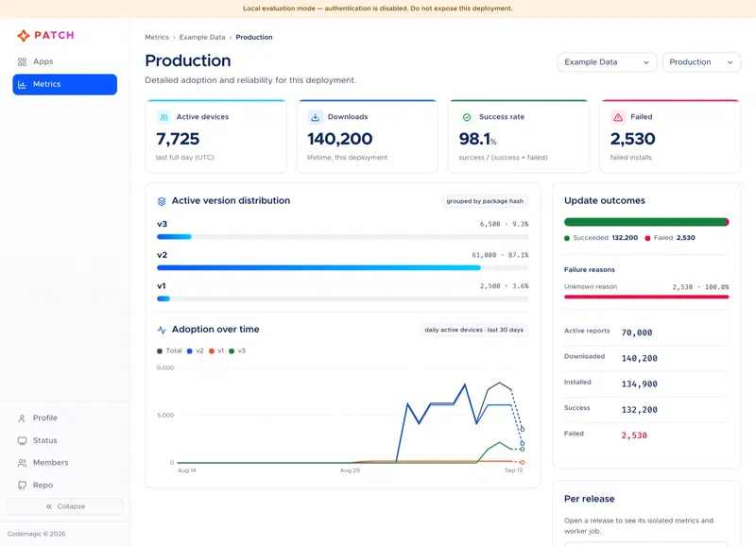The width and height of the screenshot is (756, 546).
Task: Click the layers icon beside Active version distribution
Action: 162,201
